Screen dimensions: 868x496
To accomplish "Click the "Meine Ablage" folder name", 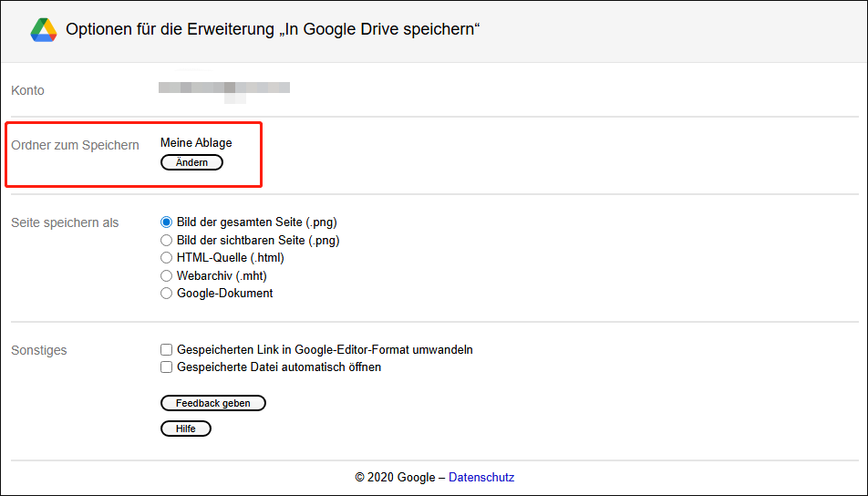I will tap(196, 143).
